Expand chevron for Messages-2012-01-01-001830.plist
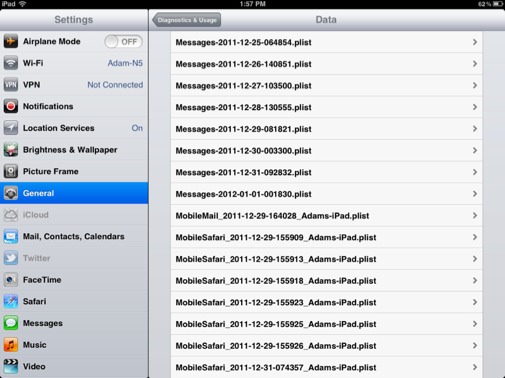 point(475,194)
